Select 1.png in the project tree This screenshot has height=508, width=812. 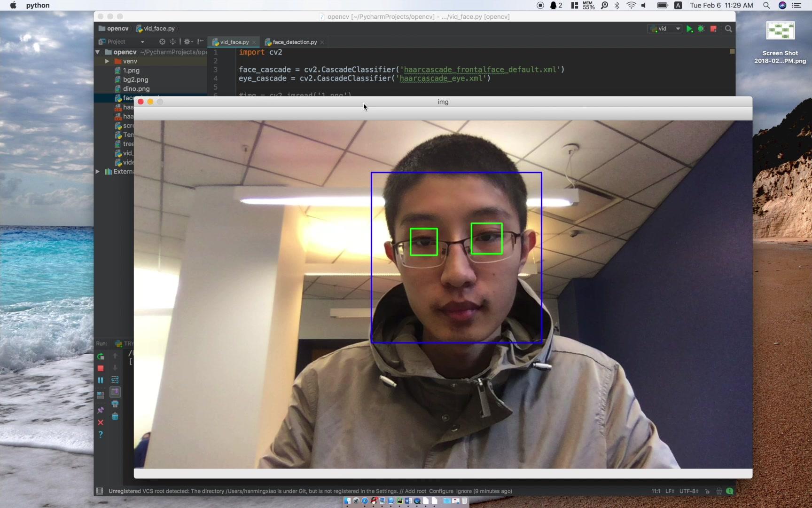pos(131,71)
